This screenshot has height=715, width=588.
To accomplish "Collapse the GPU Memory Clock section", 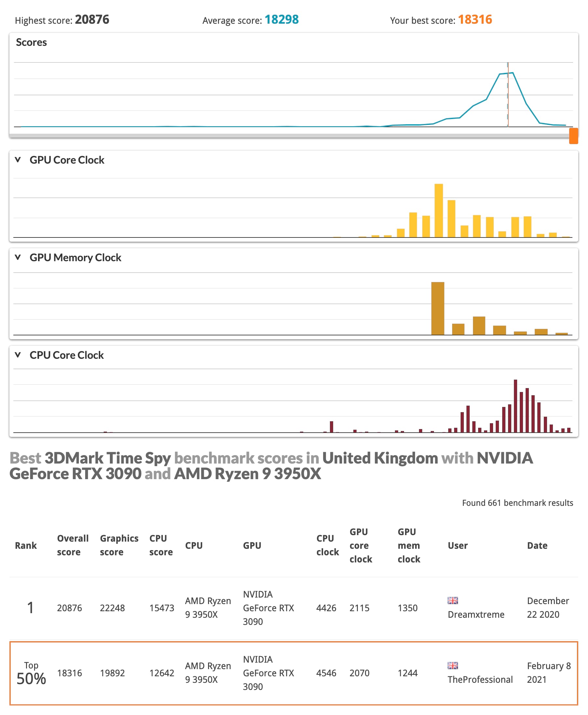I will [18, 257].
